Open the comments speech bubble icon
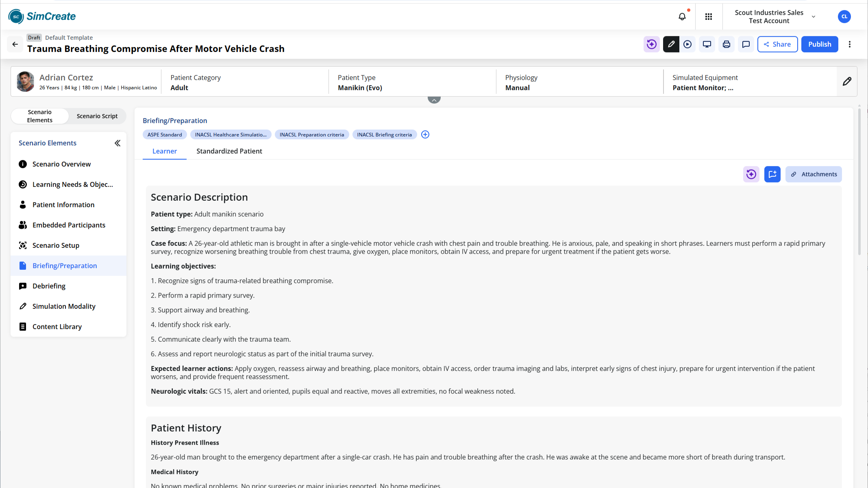The height and width of the screenshot is (488, 868). (746, 44)
